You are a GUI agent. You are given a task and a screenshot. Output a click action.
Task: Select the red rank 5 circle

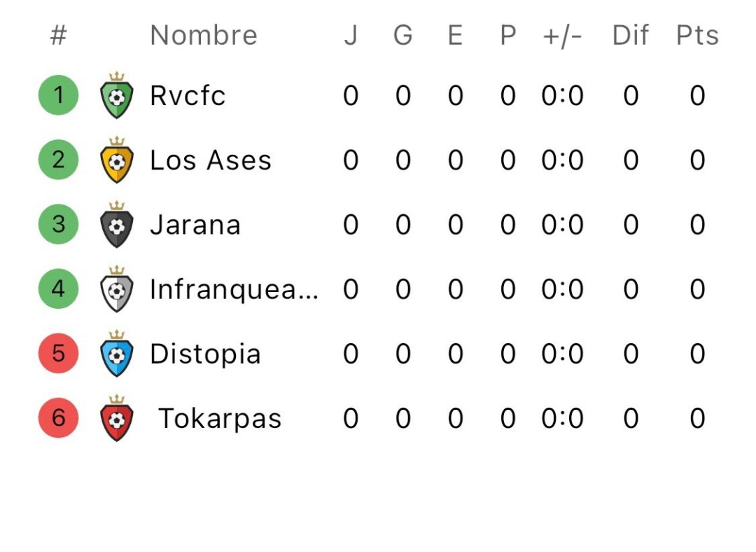(x=58, y=353)
